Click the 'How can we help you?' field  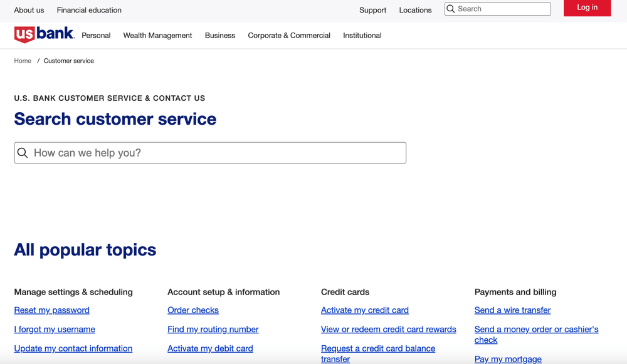(210, 153)
